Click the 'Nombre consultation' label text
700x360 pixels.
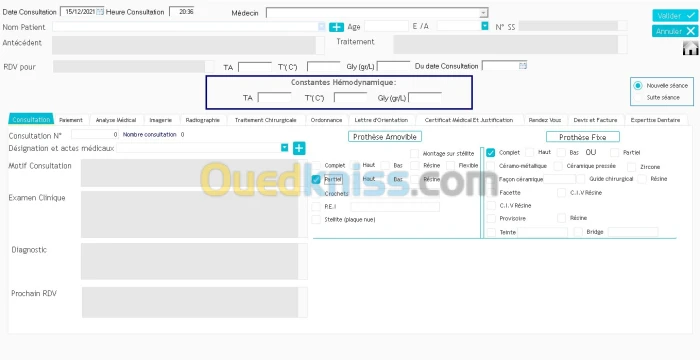(x=150, y=134)
